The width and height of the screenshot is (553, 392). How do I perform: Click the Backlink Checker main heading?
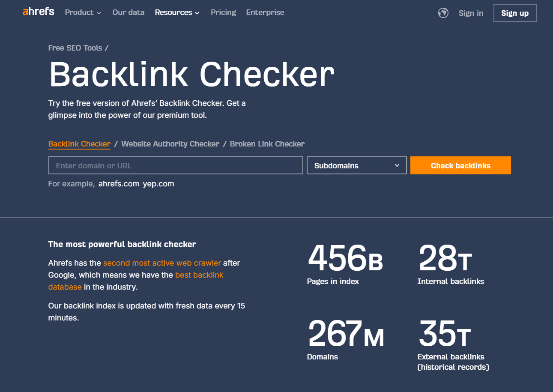[191, 75]
